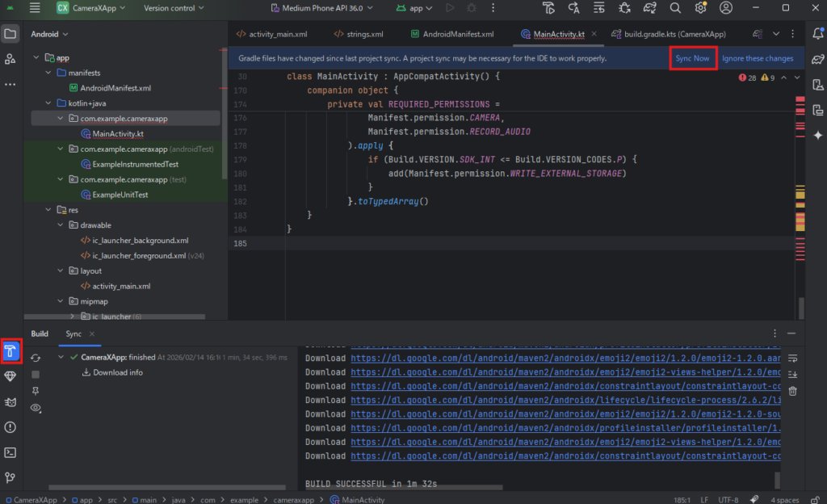Open Git version control tool window

[10, 477]
